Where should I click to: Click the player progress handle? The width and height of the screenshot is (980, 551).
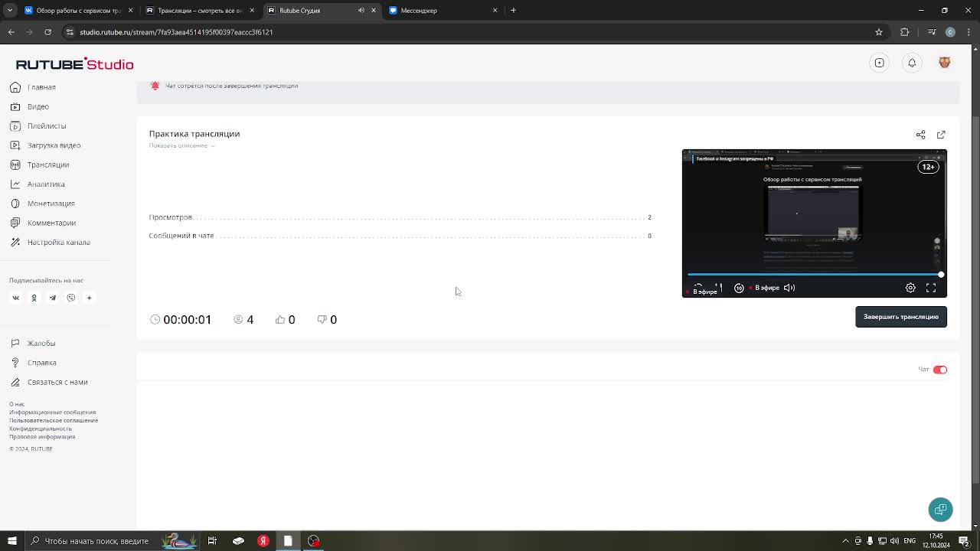point(941,274)
